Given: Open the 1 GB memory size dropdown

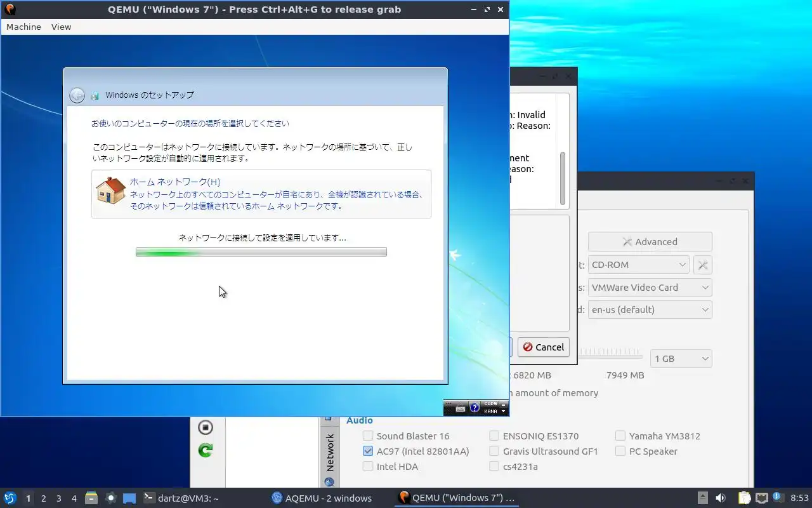Looking at the screenshot, I should point(681,358).
